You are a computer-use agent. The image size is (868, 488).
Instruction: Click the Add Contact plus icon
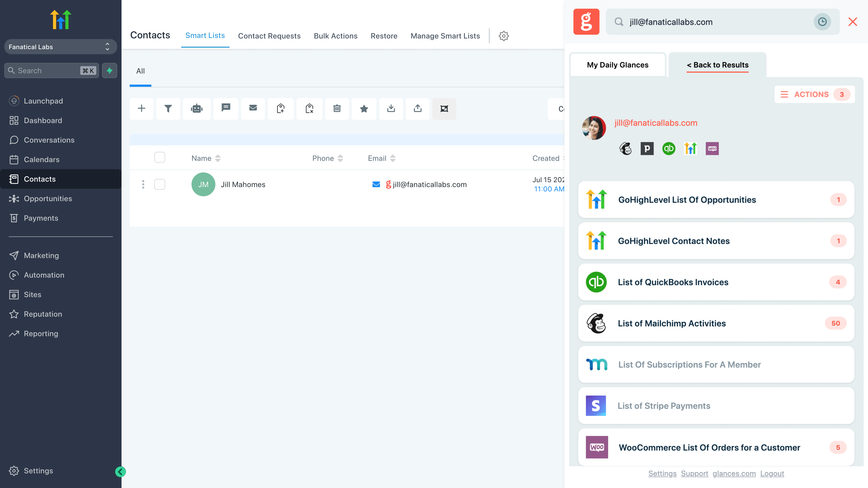[142, 108]
